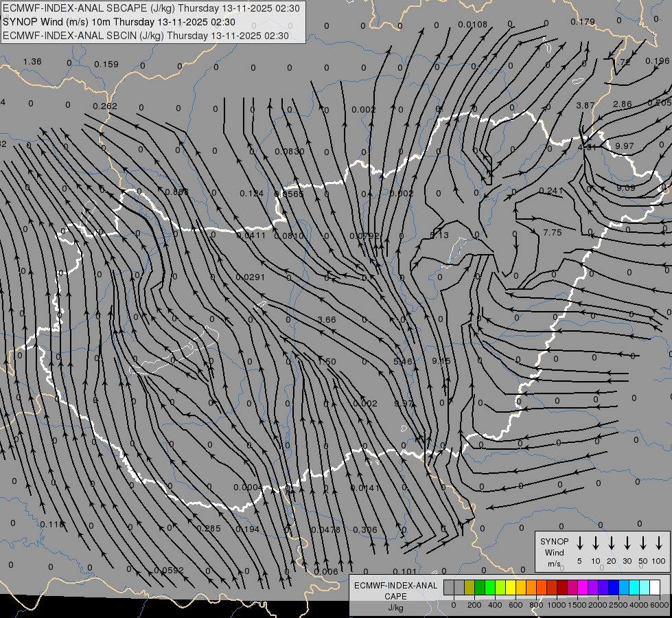Click the 6000 tick label on the CAPE scale

coord(659,605)
